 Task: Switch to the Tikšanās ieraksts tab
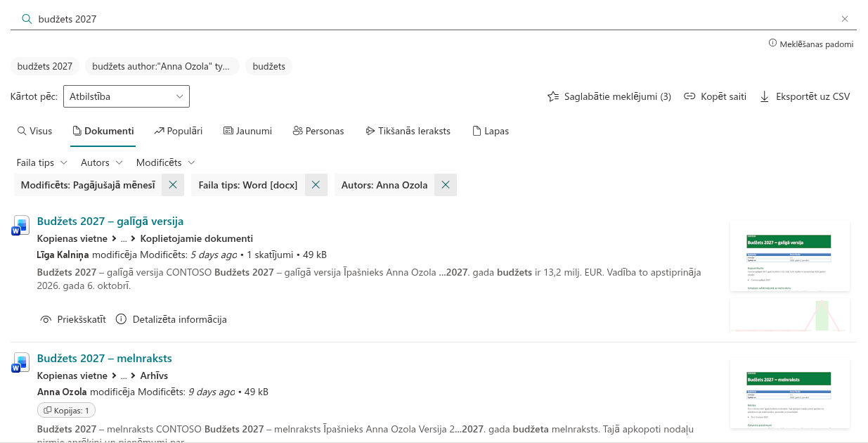[x=408, y=131]
